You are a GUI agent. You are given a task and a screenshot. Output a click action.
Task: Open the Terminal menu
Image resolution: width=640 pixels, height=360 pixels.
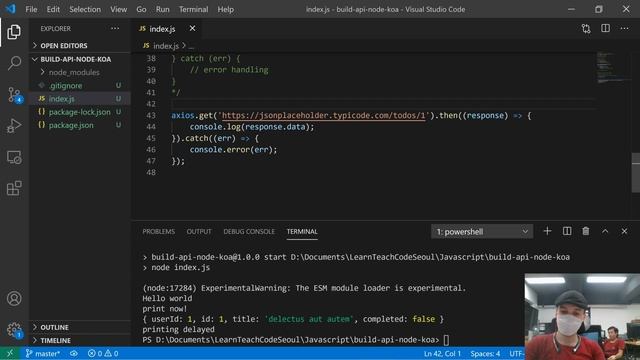click(193, 9)
